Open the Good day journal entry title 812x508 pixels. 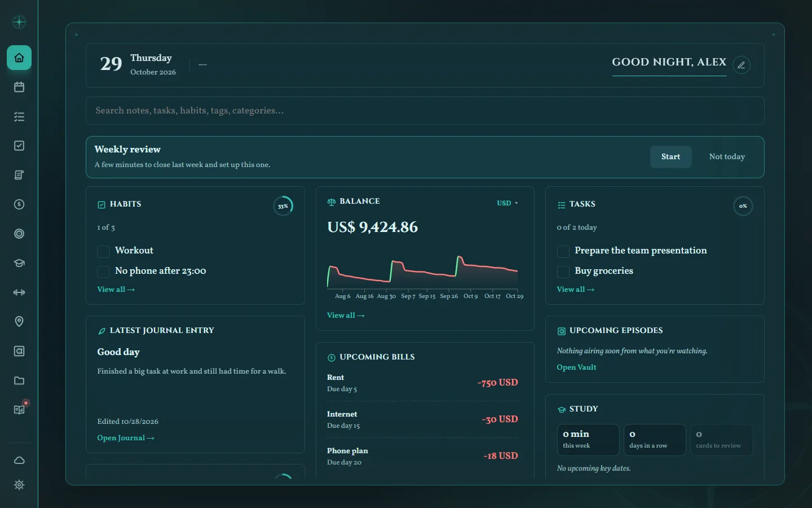[118, 352]
